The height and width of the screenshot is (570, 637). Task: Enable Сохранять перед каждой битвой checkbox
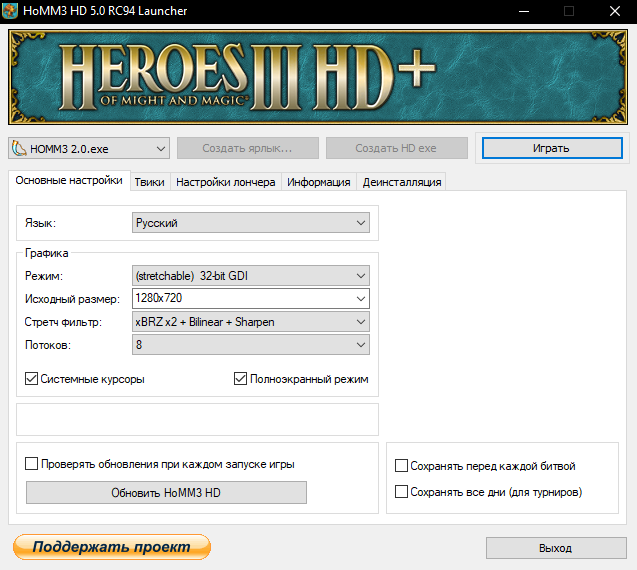point(401,466)
